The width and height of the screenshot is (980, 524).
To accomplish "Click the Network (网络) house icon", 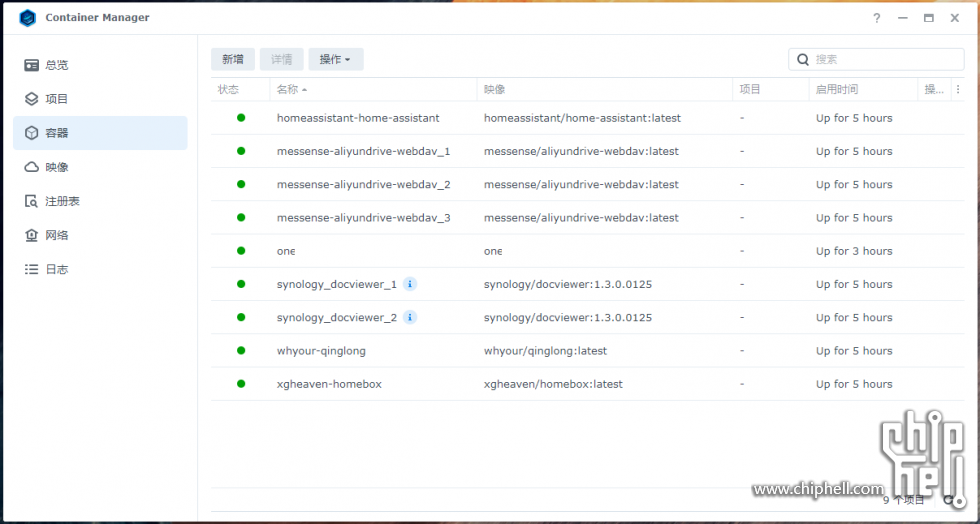I will click(31, 235).
